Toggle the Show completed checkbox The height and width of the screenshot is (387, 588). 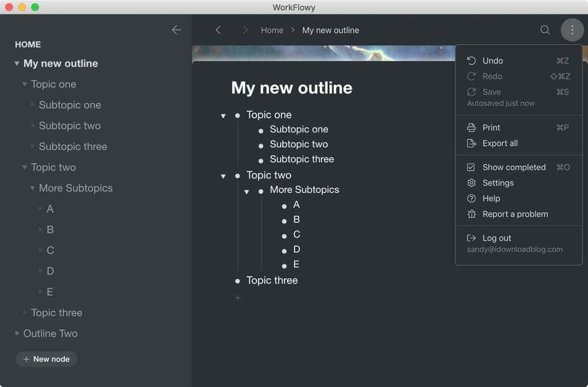tap(471, 167)
